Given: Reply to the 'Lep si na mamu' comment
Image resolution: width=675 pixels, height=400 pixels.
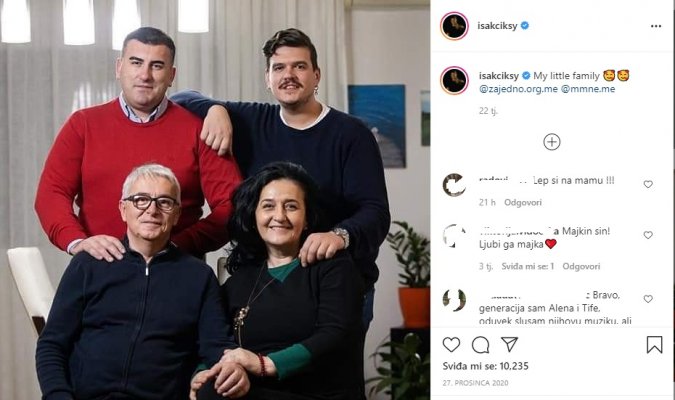Looking at the screenshot, I should pos(523,202).
